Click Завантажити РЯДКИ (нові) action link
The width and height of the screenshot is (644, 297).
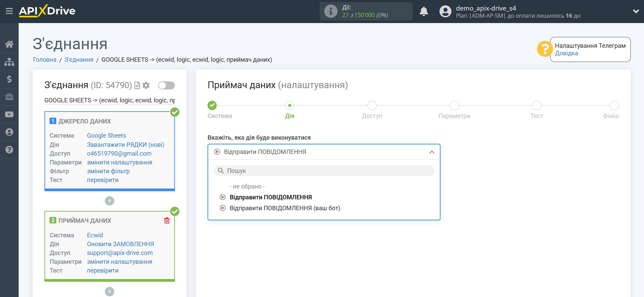click(x=126, y=145)
